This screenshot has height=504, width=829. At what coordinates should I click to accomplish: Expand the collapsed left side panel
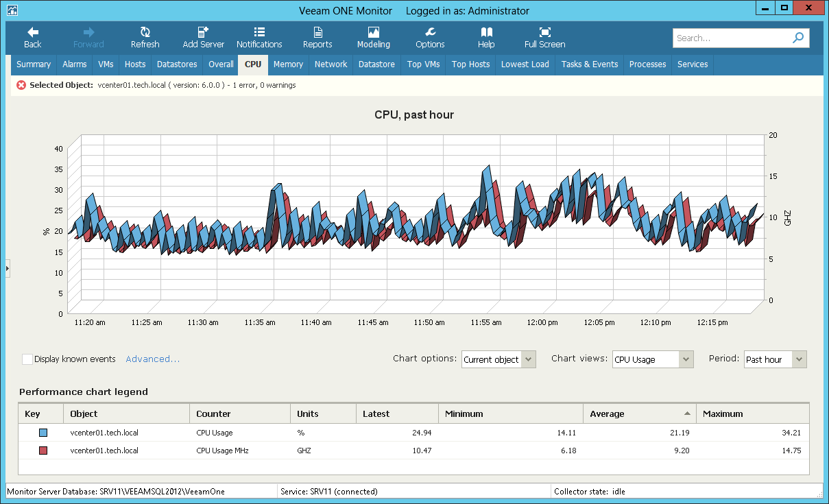click(x=8, y=269)
